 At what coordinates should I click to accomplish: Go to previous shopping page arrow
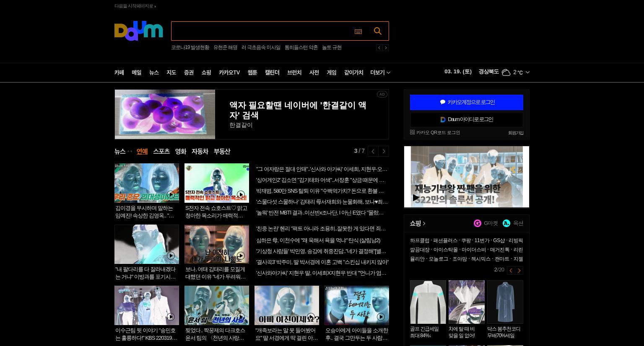511,271
